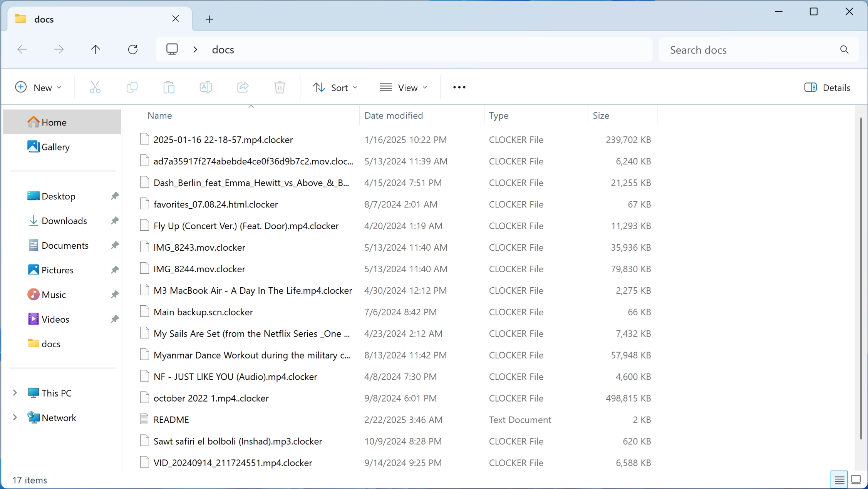868x489 pixels.
Task: Click the Delete icon in toolbar
Action: pyautogui.click(x=279, y=87)
